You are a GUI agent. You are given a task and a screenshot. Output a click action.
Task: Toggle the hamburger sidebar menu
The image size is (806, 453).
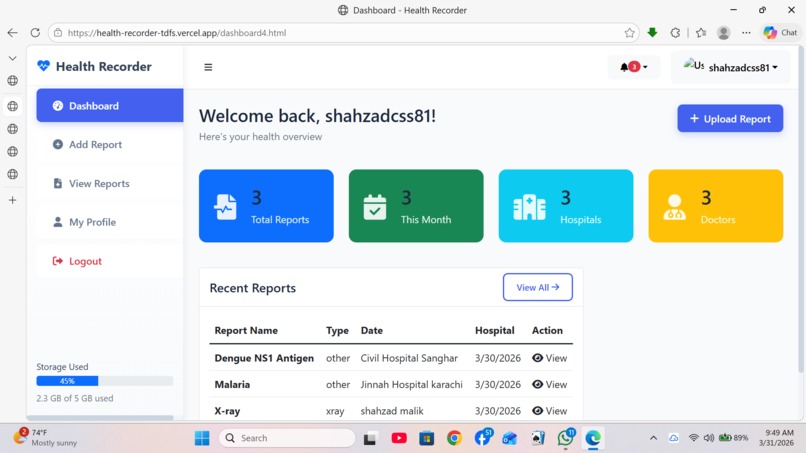tap(208, 67)
